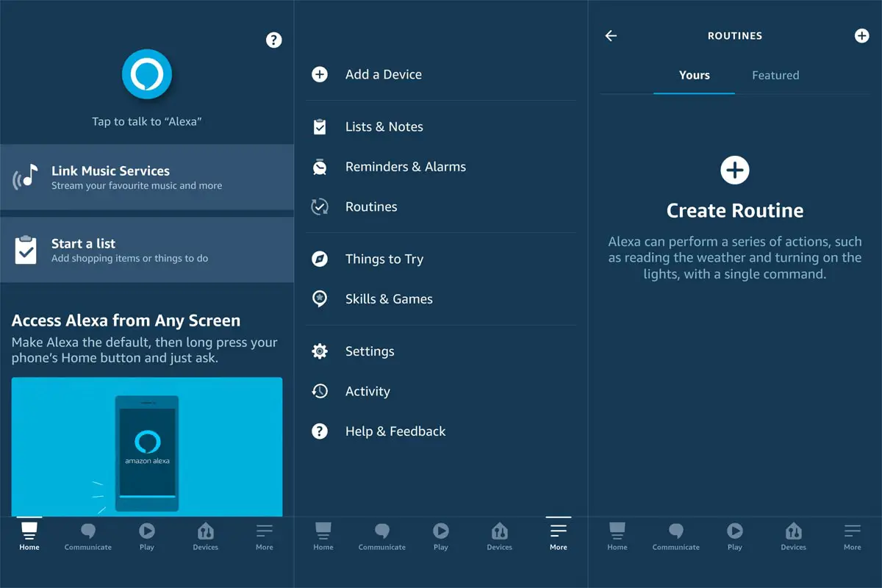Select Home in the menu screen's bottom bar
This screenshot has width=882, height=588.
point(323,536)
